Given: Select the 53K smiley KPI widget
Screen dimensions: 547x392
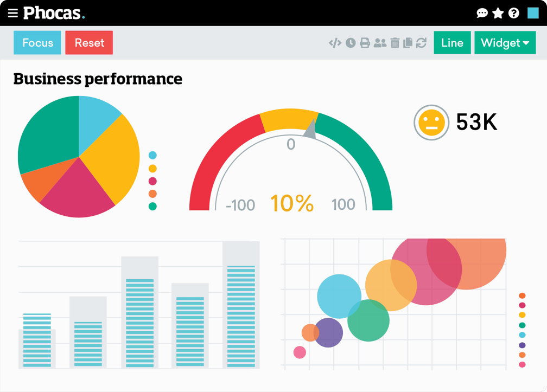Looking at the screenshot, I should pyautogui.click(x=456, y=123).
